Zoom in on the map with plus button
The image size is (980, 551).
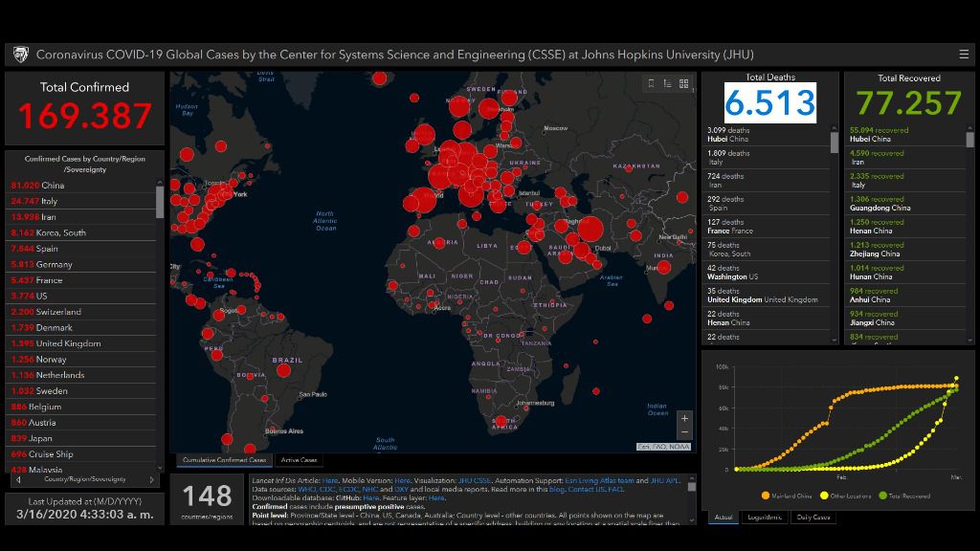pyautogui.click(x=684, y=418)
